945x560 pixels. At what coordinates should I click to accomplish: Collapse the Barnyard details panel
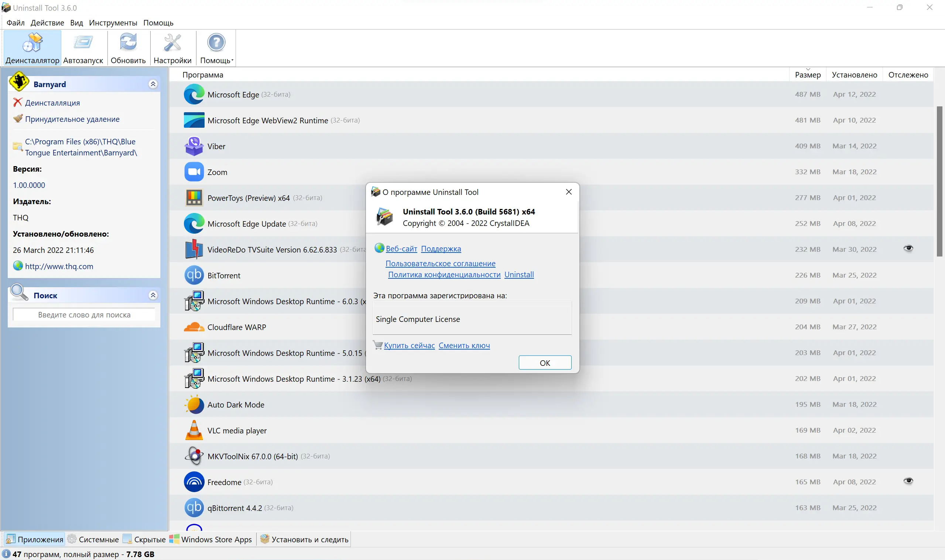click(x=153, y=84)
